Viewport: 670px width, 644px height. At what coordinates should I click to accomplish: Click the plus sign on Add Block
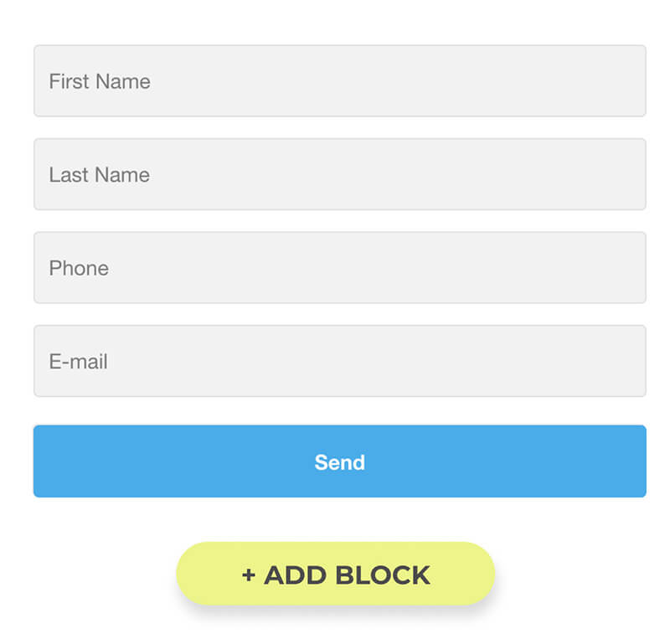point(248,575)
